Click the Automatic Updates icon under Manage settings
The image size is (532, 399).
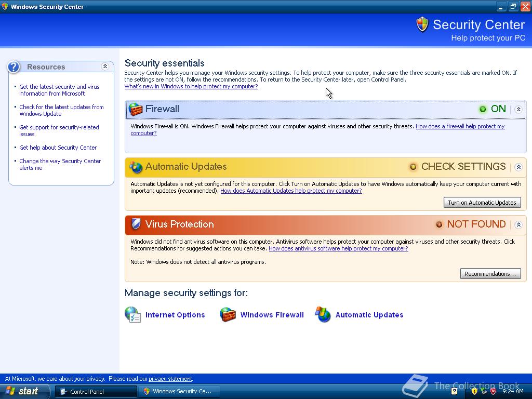pos(323,314)
